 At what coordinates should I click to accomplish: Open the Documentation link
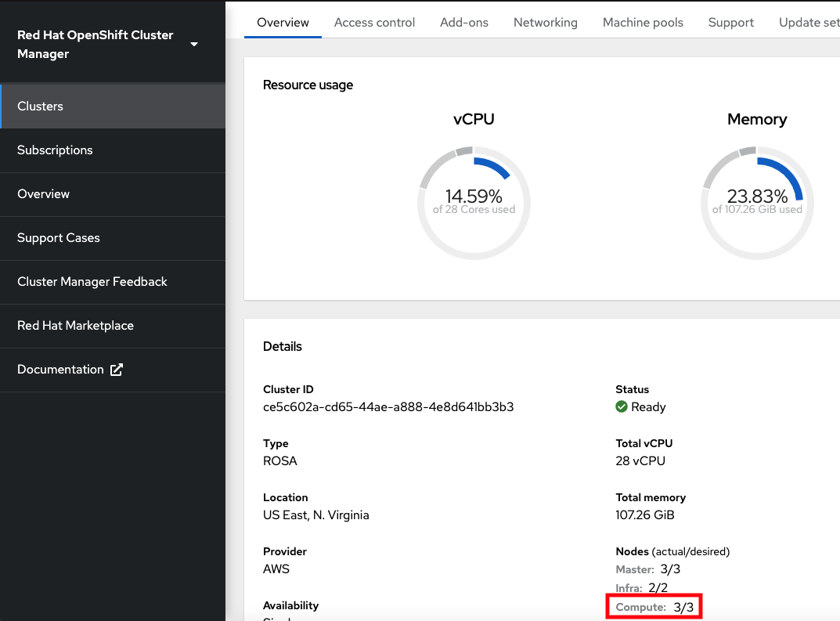[60, 370]
